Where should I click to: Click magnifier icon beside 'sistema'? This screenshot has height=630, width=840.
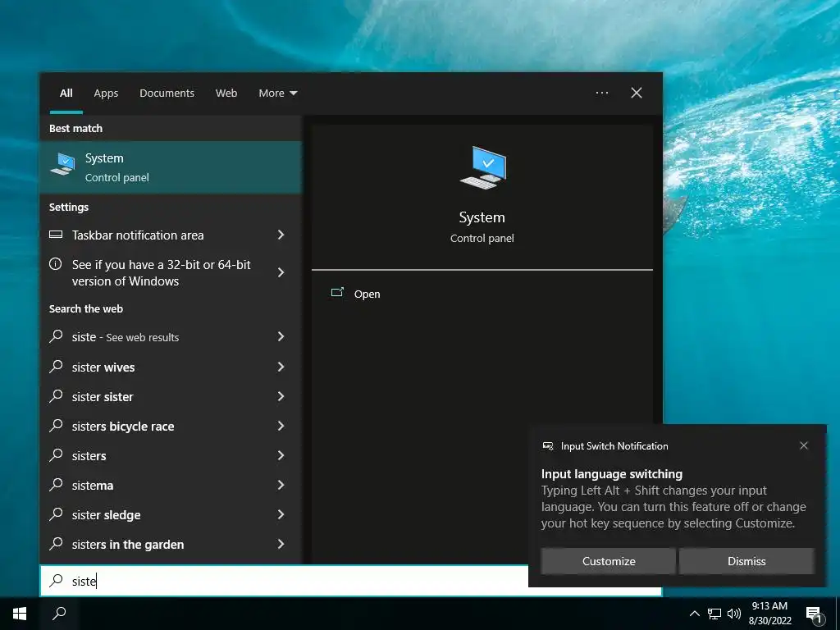[56, 484]
